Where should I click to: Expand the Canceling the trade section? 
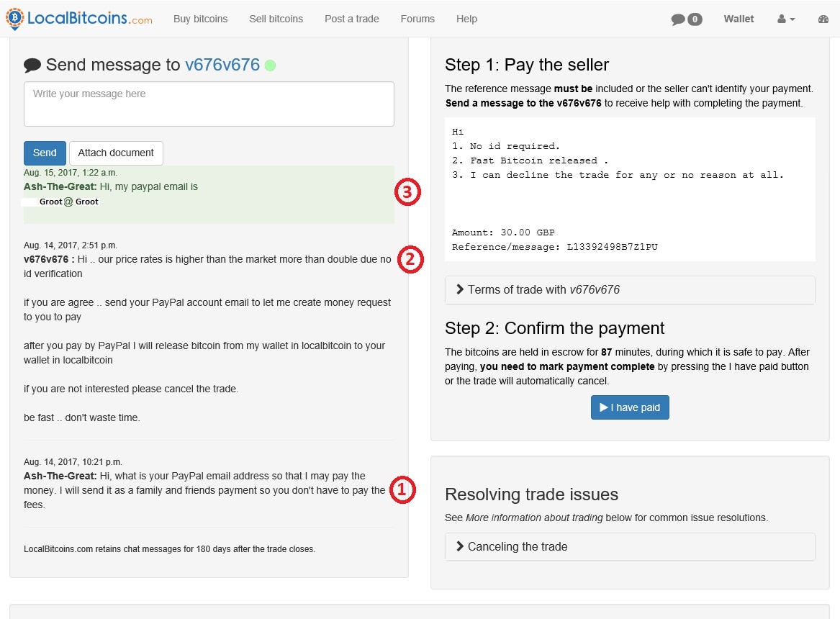[630, 547]
